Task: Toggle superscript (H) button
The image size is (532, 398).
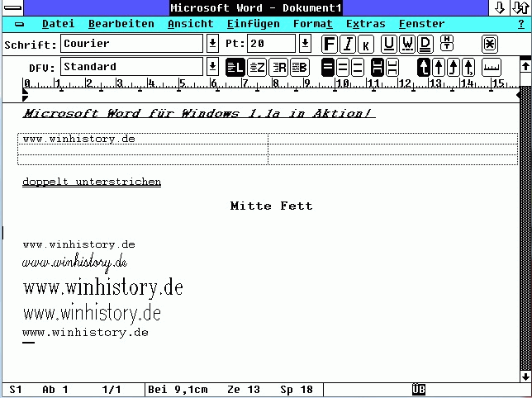Action: click(x=447, y=39)
